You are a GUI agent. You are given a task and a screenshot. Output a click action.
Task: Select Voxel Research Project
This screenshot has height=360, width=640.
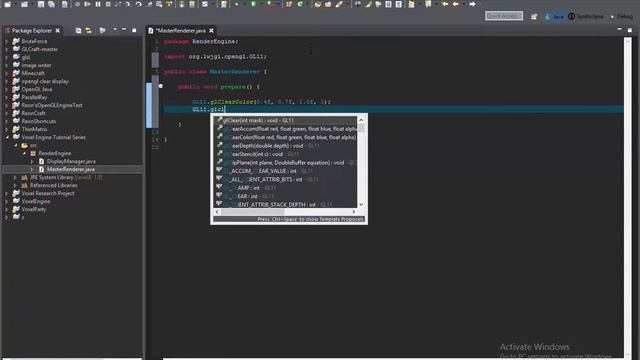point(48,193)
